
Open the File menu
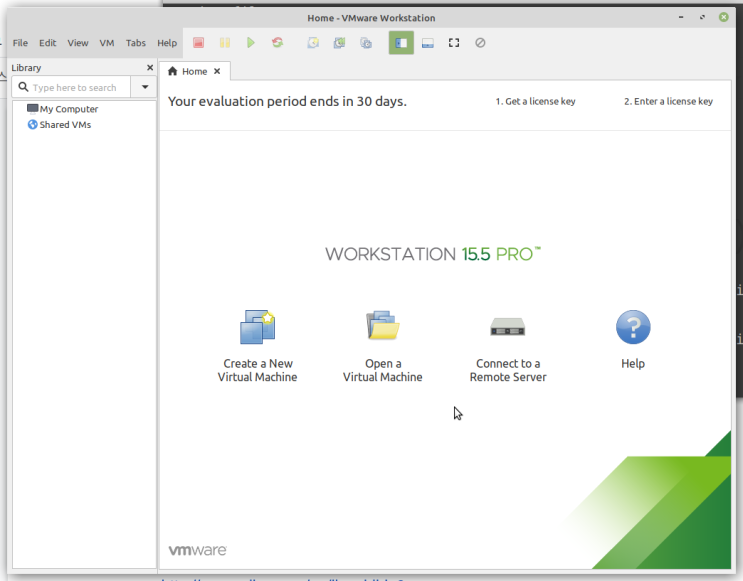pyautogui.click(x=20, y=43)
